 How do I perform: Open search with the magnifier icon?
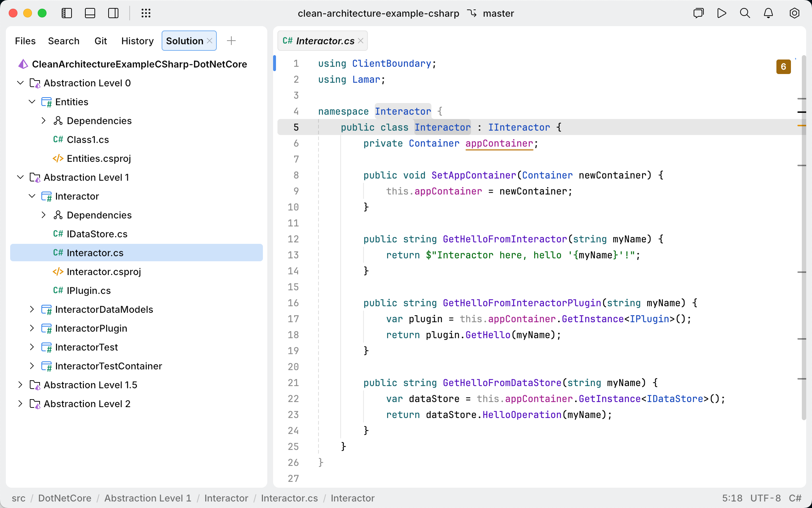pos(744,13)
